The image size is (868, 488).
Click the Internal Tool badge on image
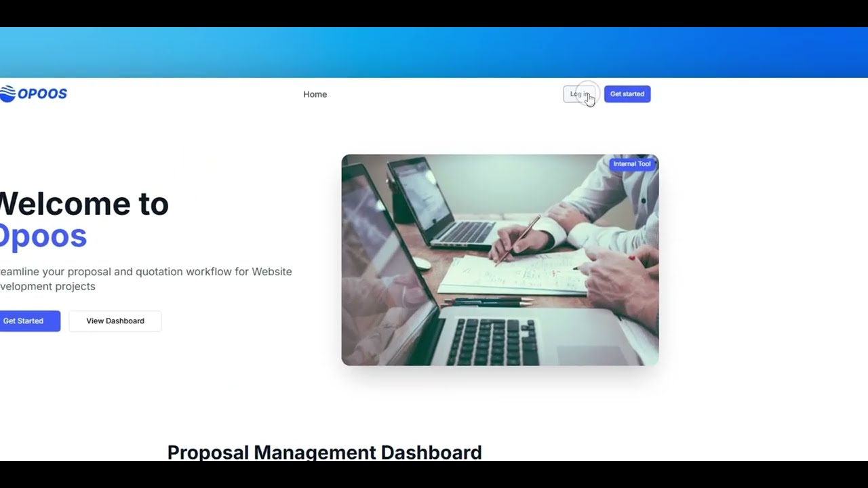coord(632,164)
